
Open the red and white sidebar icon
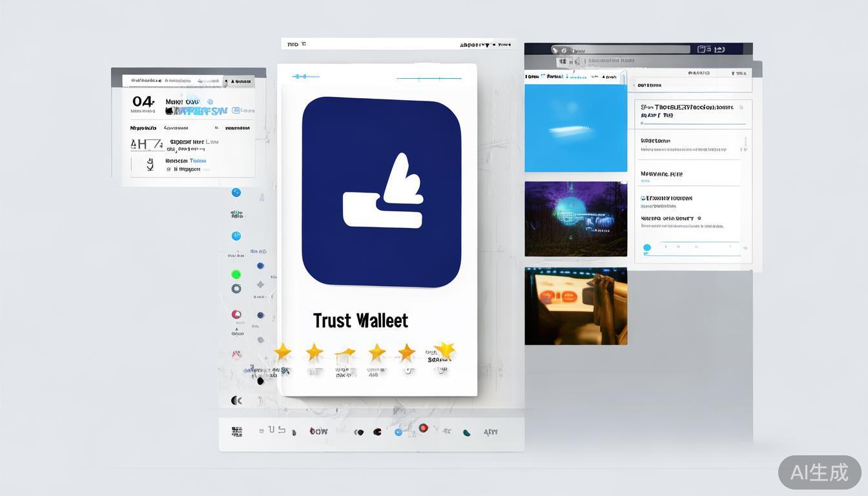pos(236,315)
